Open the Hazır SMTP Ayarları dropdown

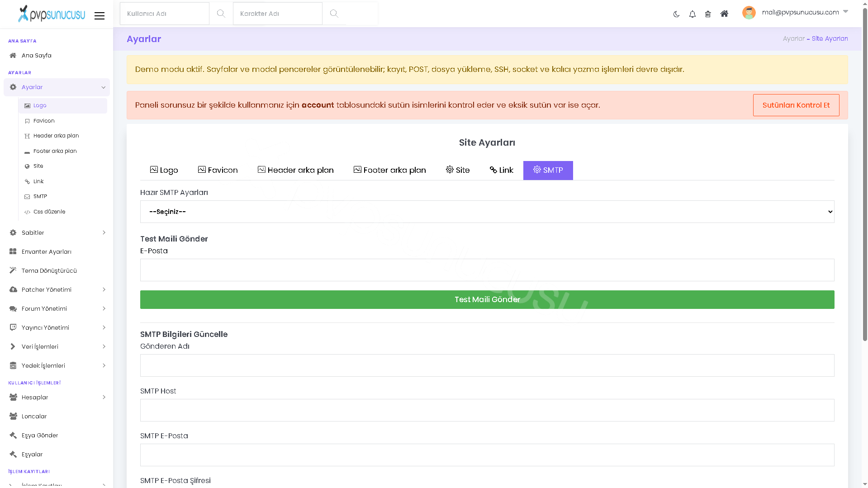(487, 212)
